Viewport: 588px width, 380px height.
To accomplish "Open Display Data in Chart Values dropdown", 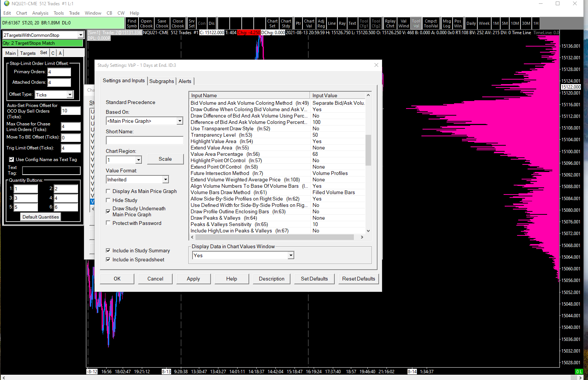I will point(290,256).
